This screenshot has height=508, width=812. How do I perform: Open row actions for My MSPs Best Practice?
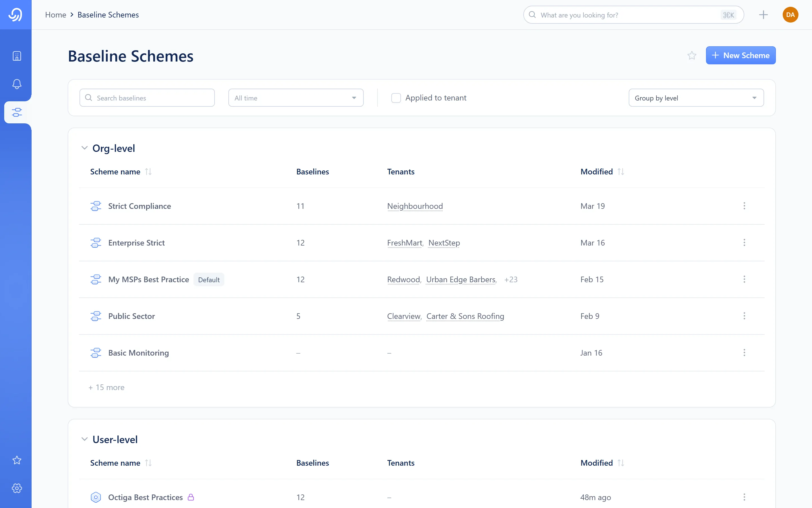pyautogui.click(x=744, y=279)
